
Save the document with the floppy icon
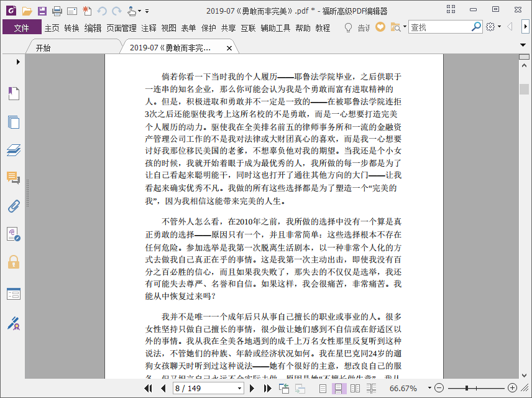click(x=42, y=11)
